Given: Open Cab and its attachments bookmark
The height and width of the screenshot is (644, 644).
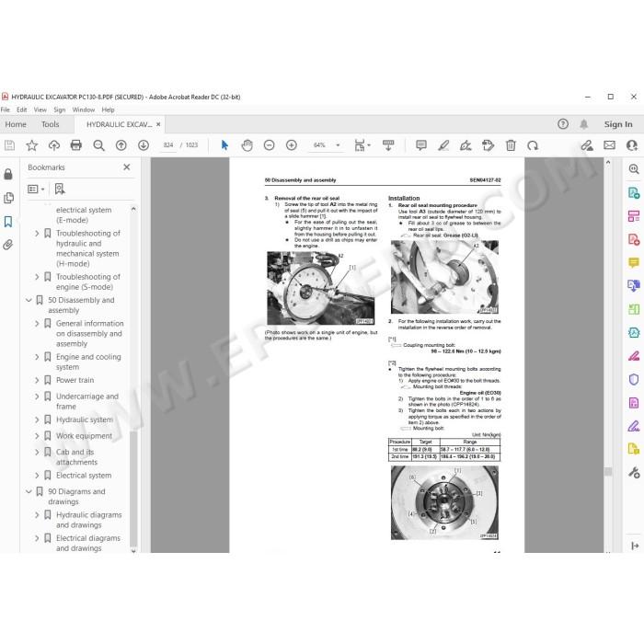Looking at the screenshot, I should (x=76, y=457).
